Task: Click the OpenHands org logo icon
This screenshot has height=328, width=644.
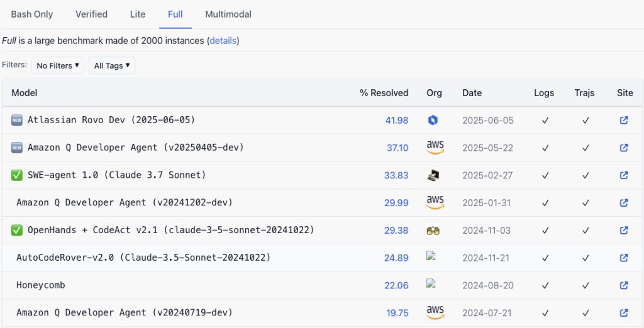Action: pyautogui.click(x=433, y=231)
